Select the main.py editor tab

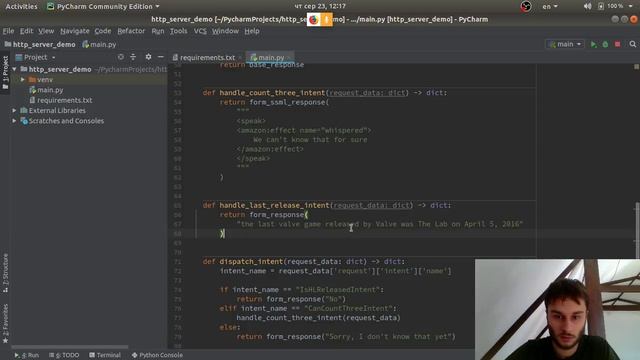click(270, 58)
